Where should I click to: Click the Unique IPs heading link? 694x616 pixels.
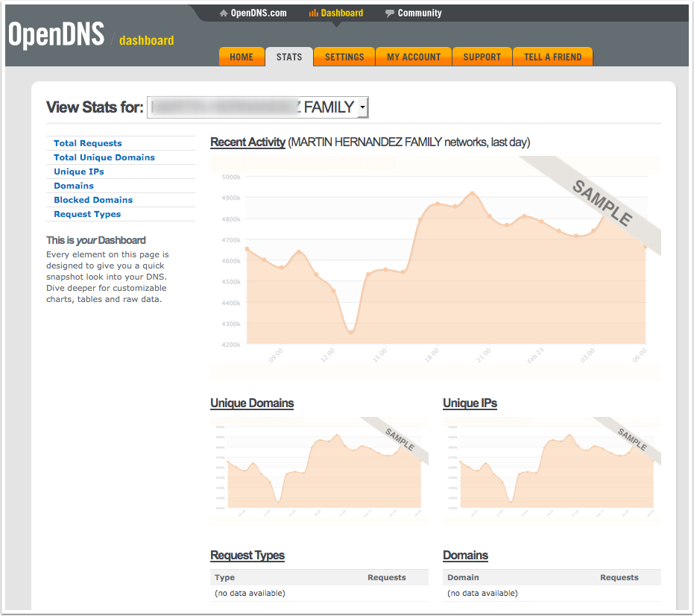coord(470,403)
